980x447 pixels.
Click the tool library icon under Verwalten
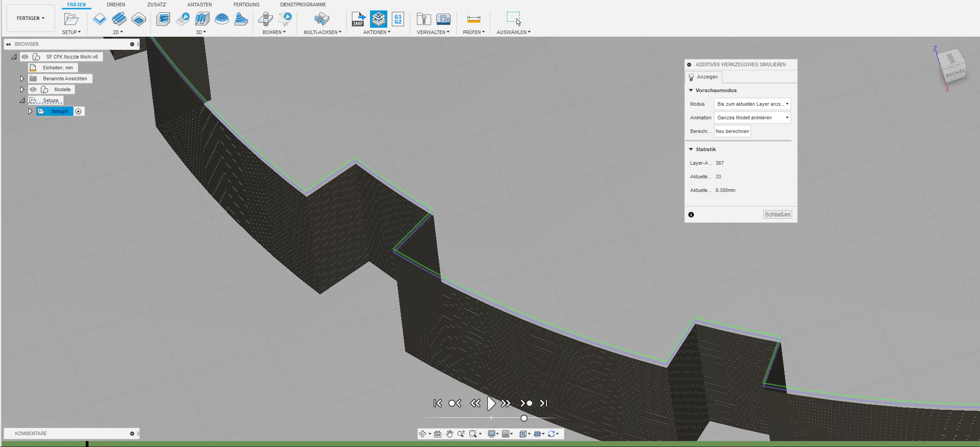(424, 19)
